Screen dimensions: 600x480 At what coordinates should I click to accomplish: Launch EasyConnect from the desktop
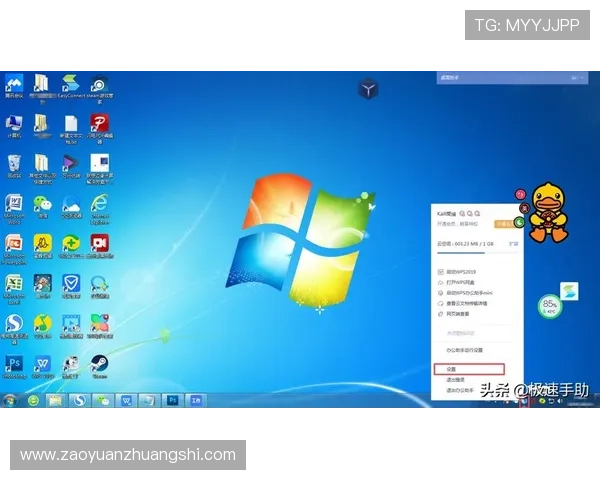click(x=71, y=84)
